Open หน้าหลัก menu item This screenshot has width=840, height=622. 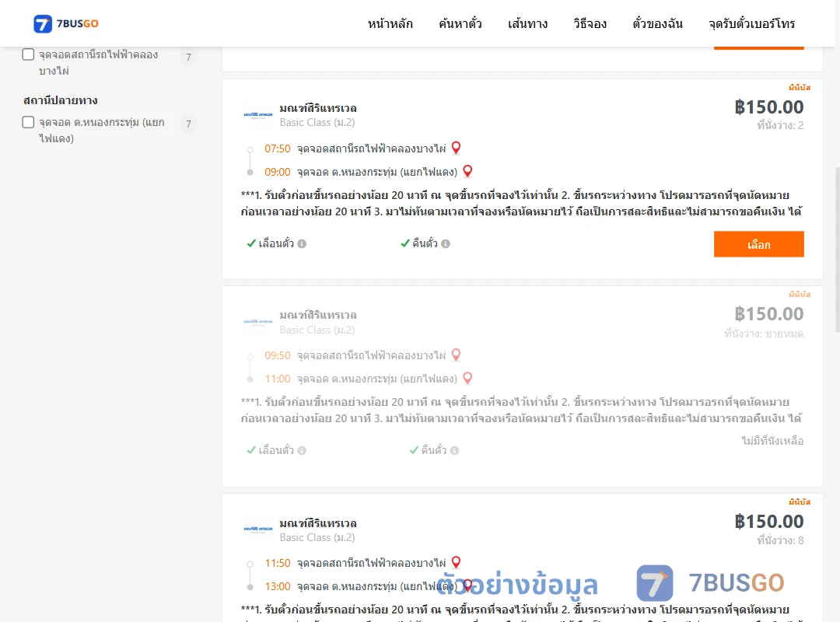390,23
